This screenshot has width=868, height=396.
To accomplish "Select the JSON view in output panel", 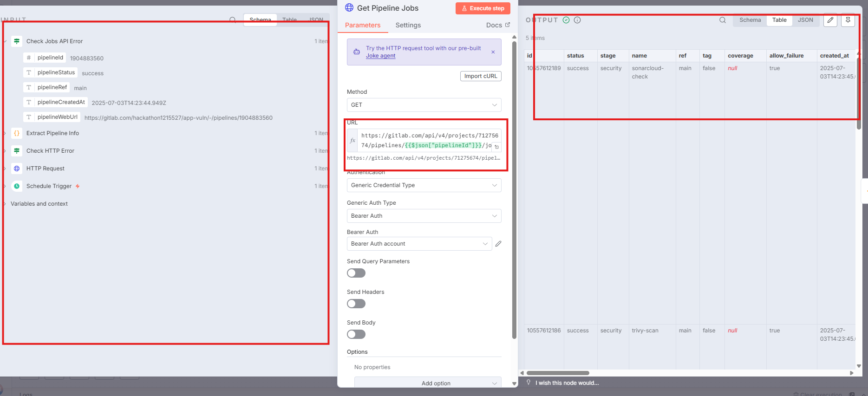I will [805, 20].
